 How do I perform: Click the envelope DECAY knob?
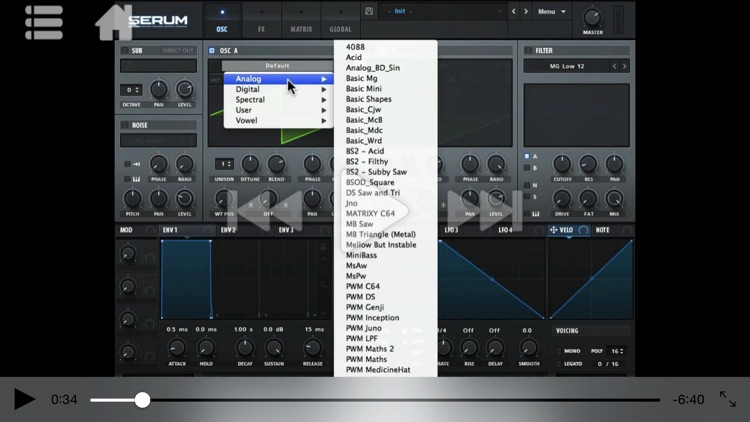tap(245, 348)
